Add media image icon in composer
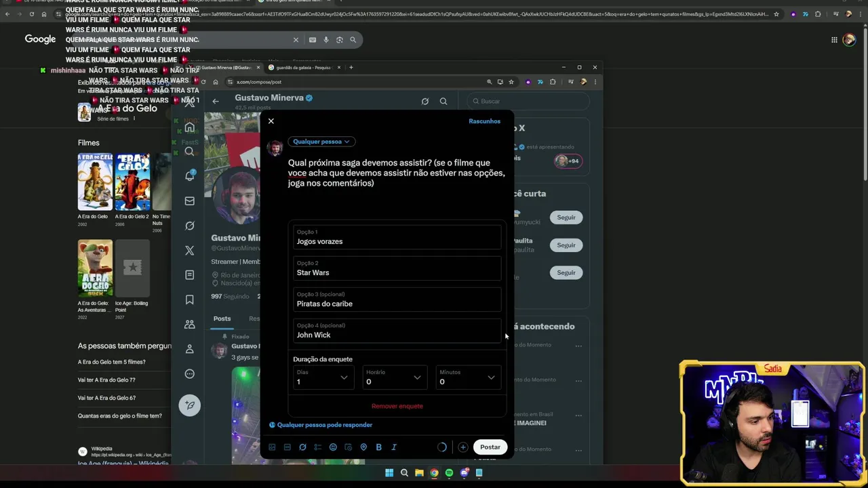The width and height of the screenshot is (868, 488). click(272, 447)
